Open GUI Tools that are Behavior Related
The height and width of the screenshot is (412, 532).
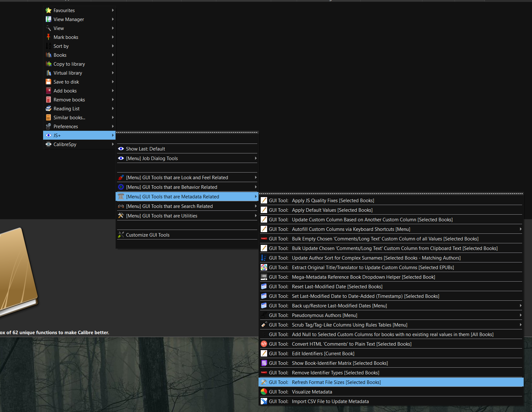pyautogui.click(x=187, y=187)
